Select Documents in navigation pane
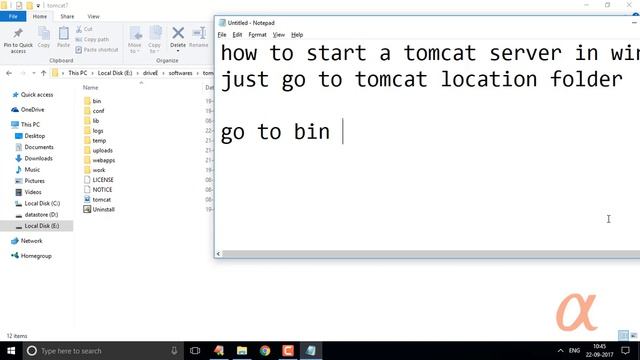The width and height of the screenshot is (640, 360). (39, 147)
